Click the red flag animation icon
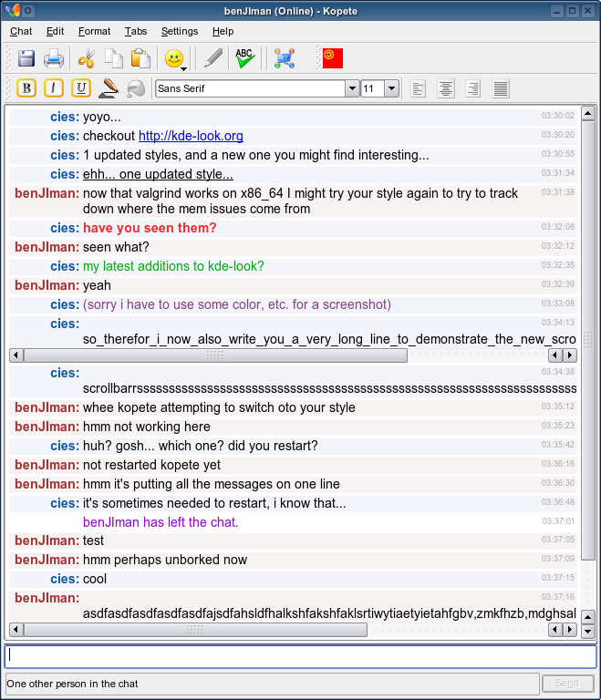Screen dimensions: 601x700 coord(333,58)
